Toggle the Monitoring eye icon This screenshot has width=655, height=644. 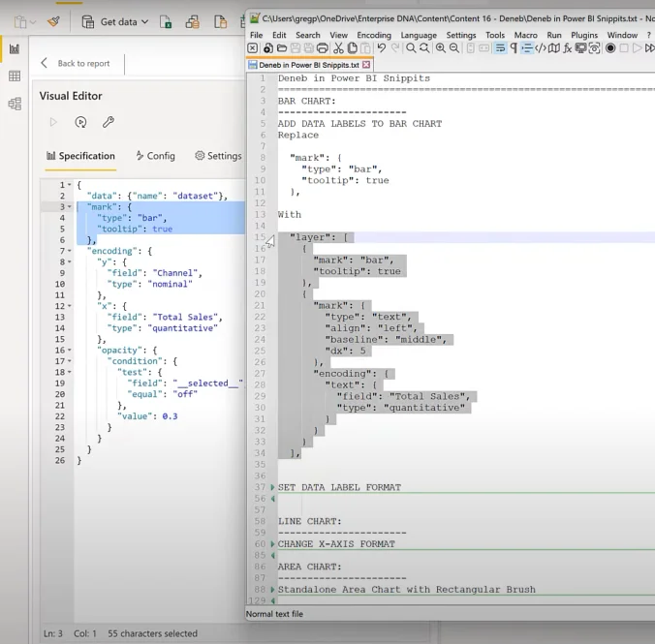[x=594, y=48]
